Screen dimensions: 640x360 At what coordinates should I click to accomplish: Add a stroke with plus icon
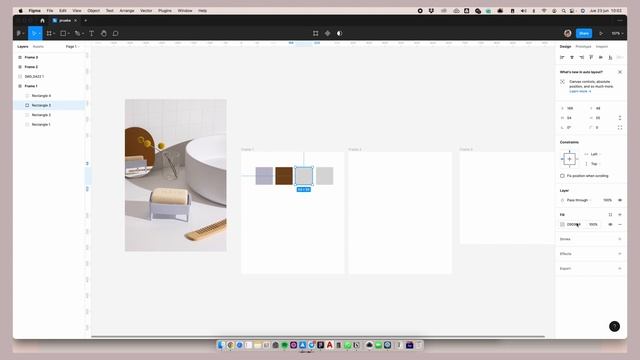click(x=620, y=239)
